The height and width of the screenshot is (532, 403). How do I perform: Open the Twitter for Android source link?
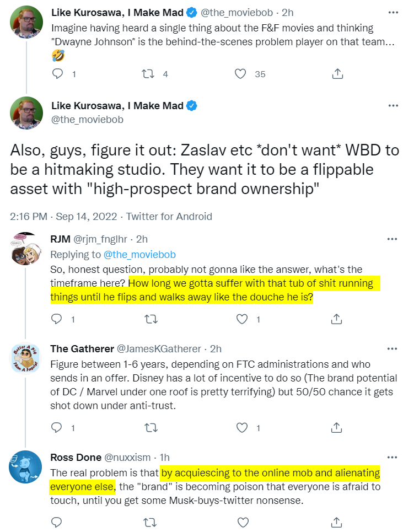pos(170,217)
